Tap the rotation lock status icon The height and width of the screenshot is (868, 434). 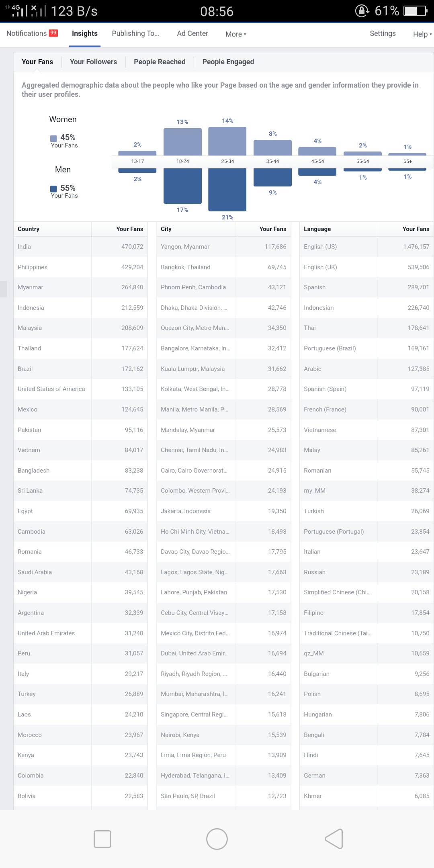tap(362, 11)
